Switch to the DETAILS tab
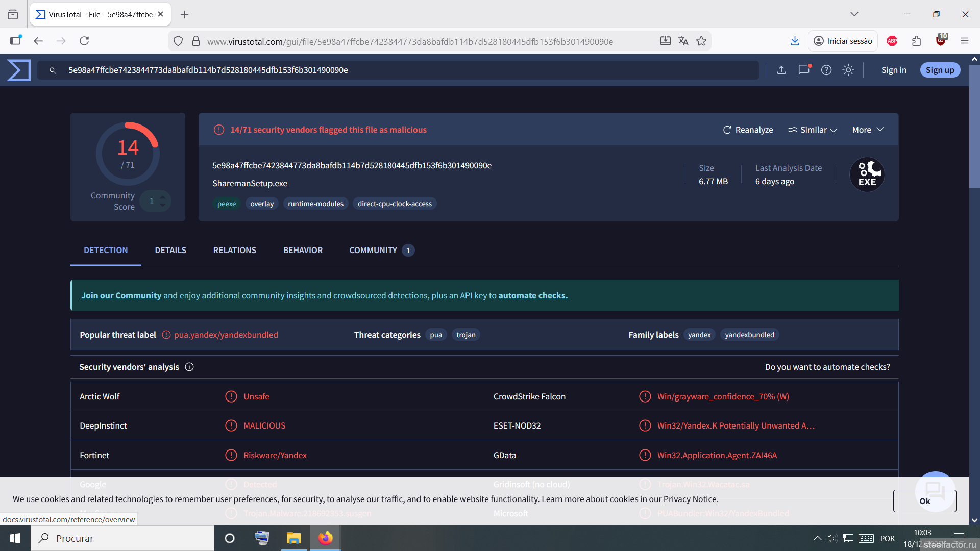 [x=170, y=250]
